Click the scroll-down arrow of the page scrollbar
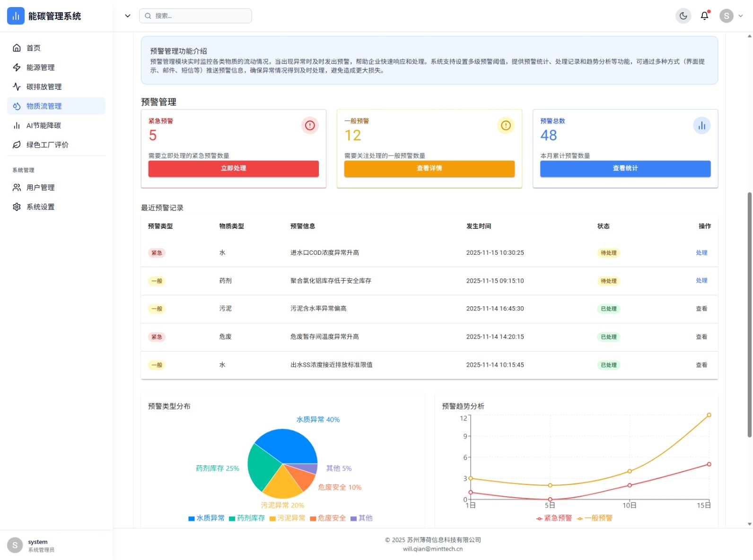Screen dimensions: 753x560 tap(750, 524)
